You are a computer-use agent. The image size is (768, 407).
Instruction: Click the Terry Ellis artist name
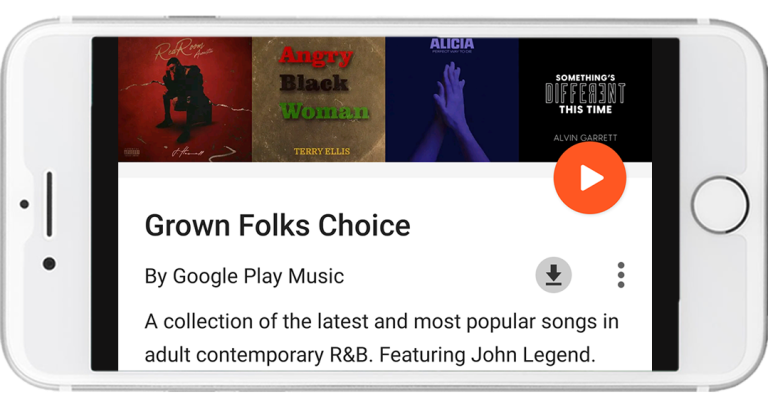click(322, 151)
